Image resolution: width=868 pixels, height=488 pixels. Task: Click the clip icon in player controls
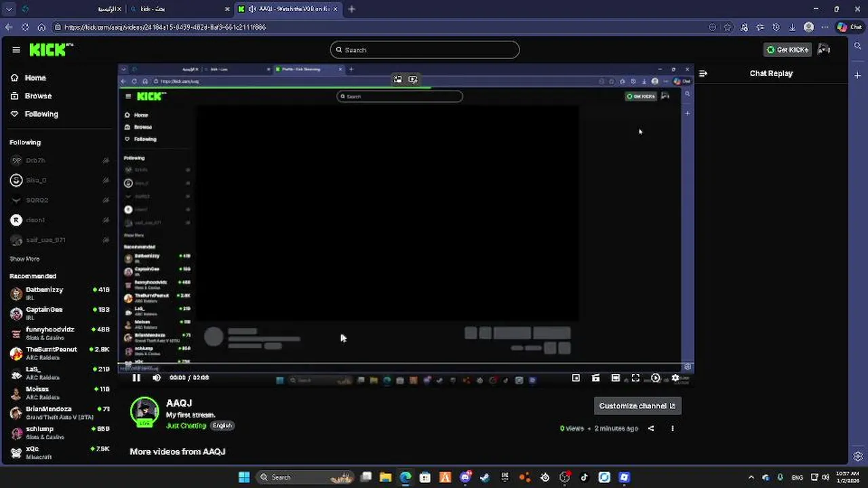coord(595,378)
